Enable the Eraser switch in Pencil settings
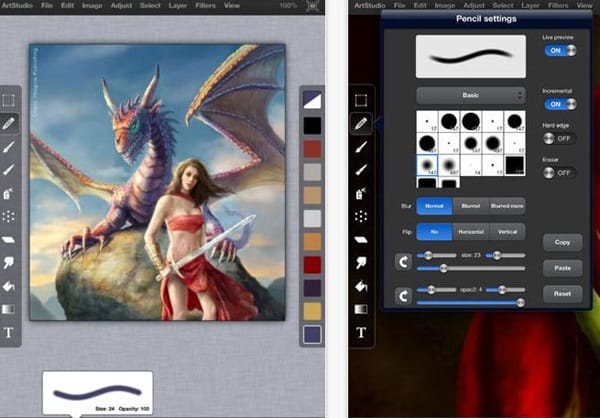The image size is (600, 418). [559, 173]
